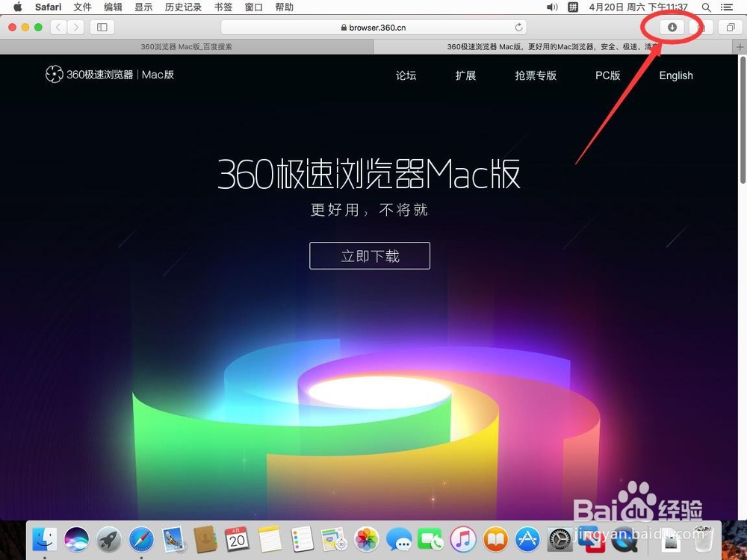Open the volume control in menu bar
The height and width of the screenshot is (560, 747).
[x=552, y=7]
